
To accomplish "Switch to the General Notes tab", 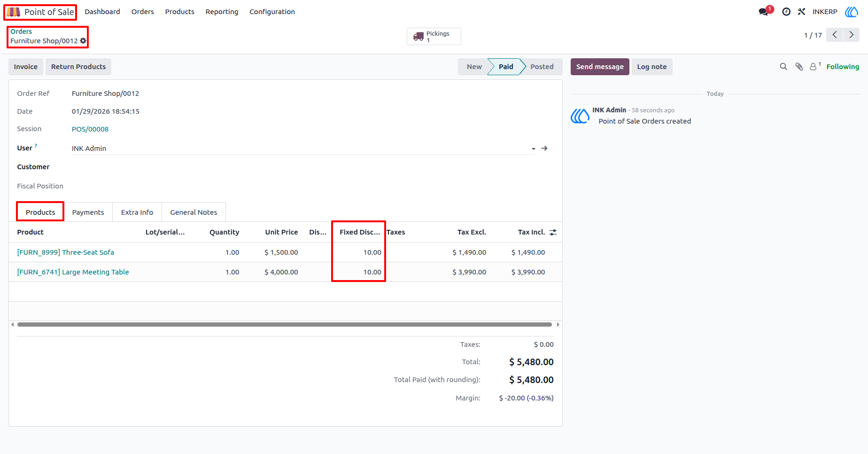I will (194, 212).
